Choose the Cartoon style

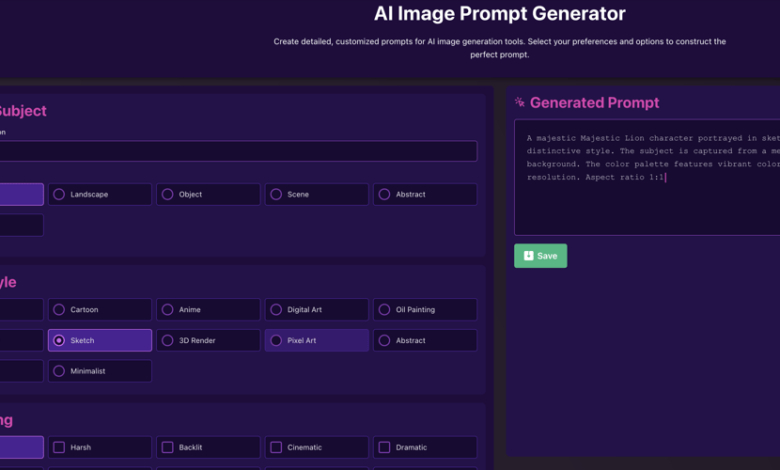(x=99, y=309)
